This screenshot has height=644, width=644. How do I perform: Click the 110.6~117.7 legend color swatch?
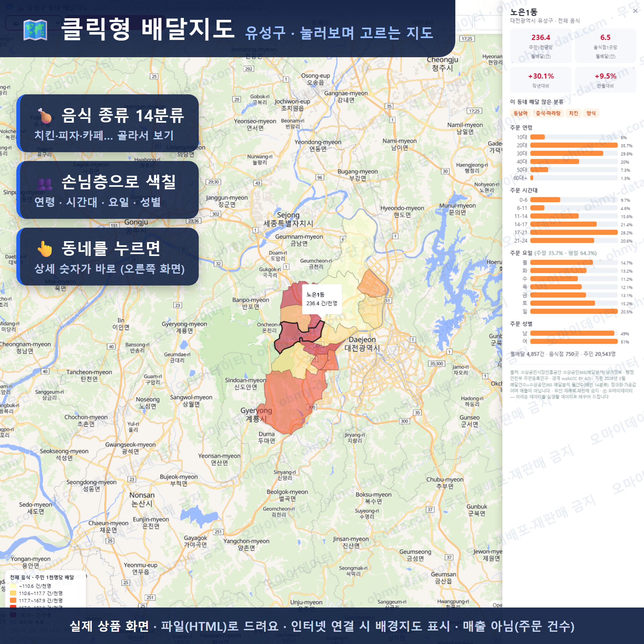click(x=13, y=593)
